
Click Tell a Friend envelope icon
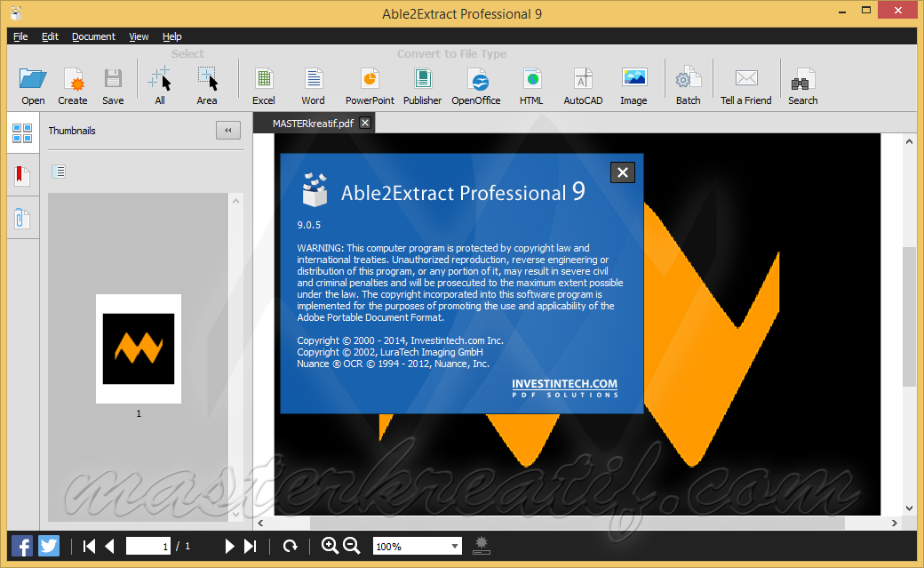(746, 78)
